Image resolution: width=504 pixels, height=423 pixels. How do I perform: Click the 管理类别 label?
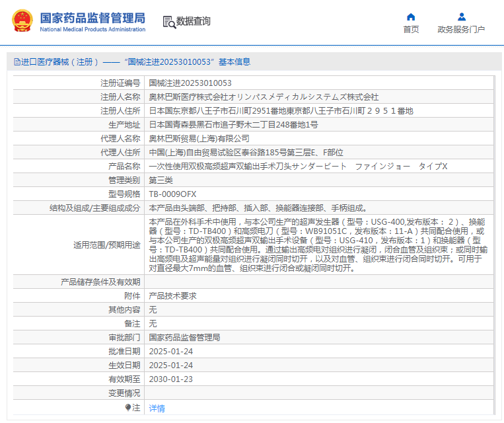124,180
